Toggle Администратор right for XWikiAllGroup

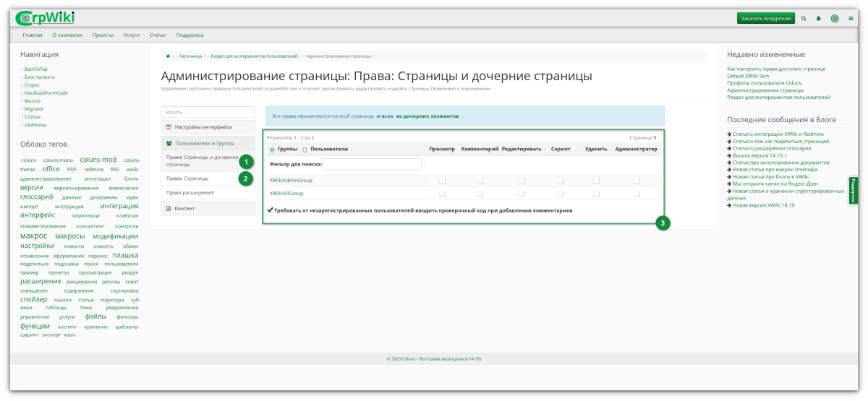[637, 194]
